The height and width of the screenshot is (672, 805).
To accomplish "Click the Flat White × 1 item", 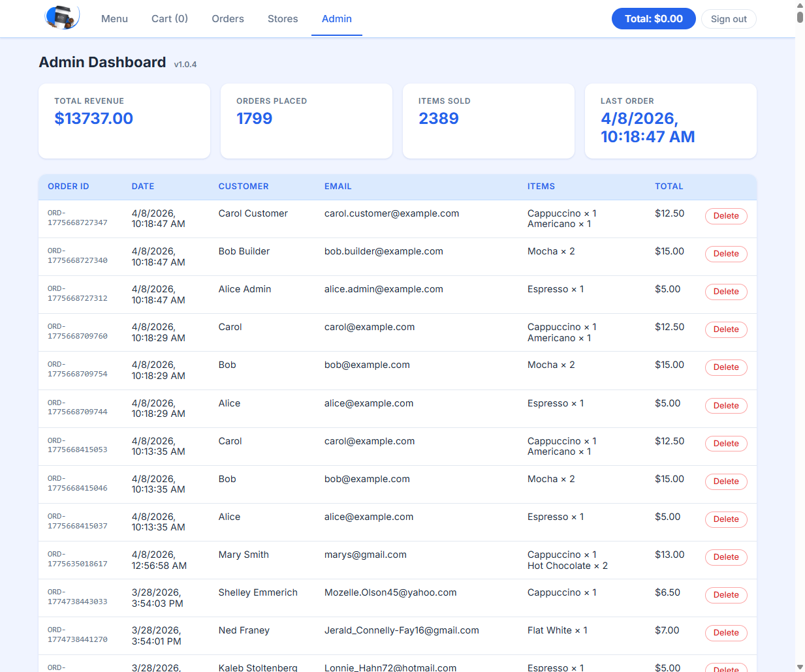I will click(x=558, y=630).
